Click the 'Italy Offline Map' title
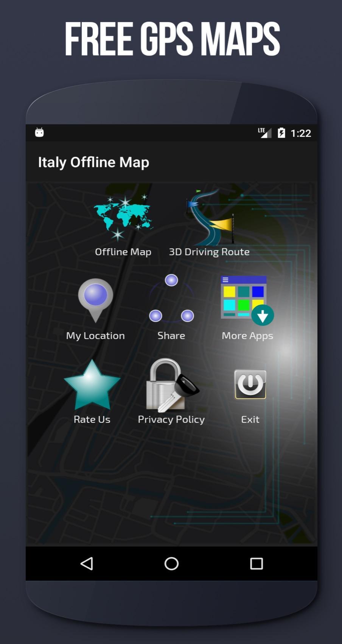Image resolution: width=342 pixels, height=644 pixels. [x=93, y=162]
